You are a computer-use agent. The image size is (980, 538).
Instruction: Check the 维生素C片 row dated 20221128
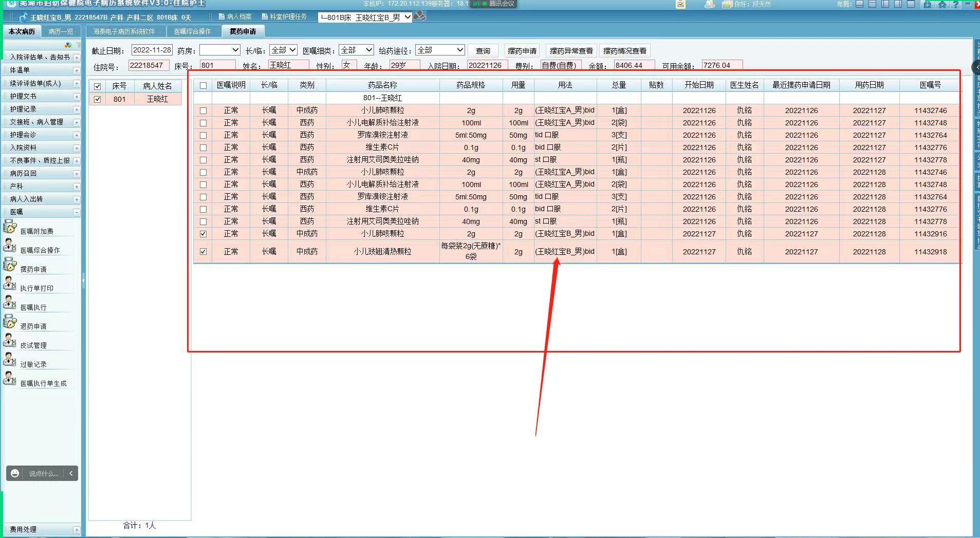[204, 209]
